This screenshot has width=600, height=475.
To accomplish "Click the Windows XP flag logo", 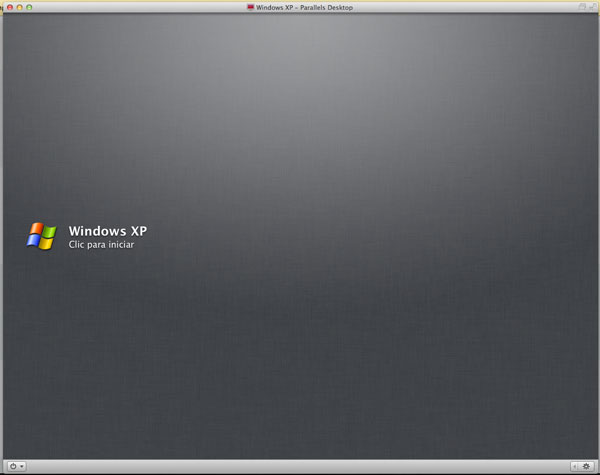I will tap(41, 236).
